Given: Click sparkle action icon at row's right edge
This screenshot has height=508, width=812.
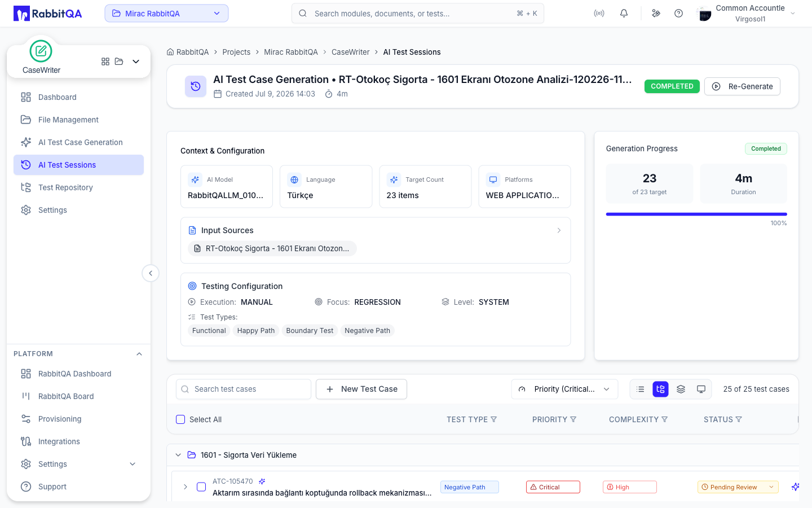Looking at the screenshot, I should click(x=795, y=487).
